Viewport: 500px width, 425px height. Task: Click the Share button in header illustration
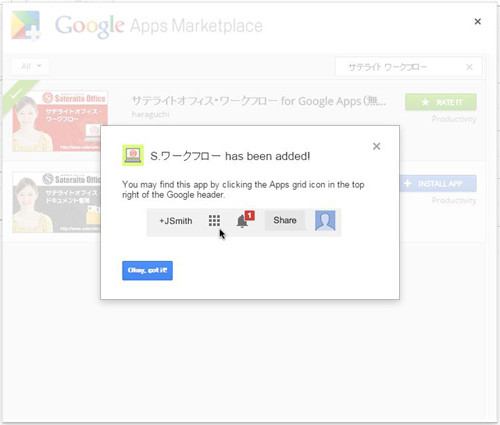(285, 220)
